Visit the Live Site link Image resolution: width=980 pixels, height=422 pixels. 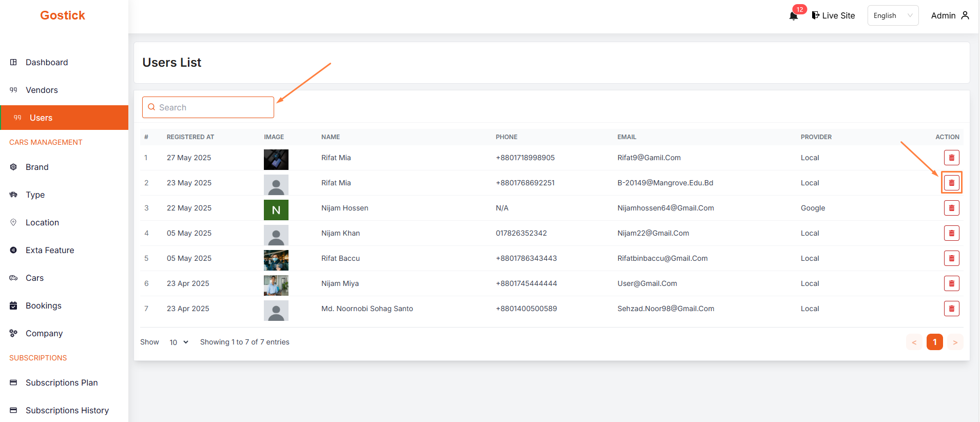(x=833, y=15)
